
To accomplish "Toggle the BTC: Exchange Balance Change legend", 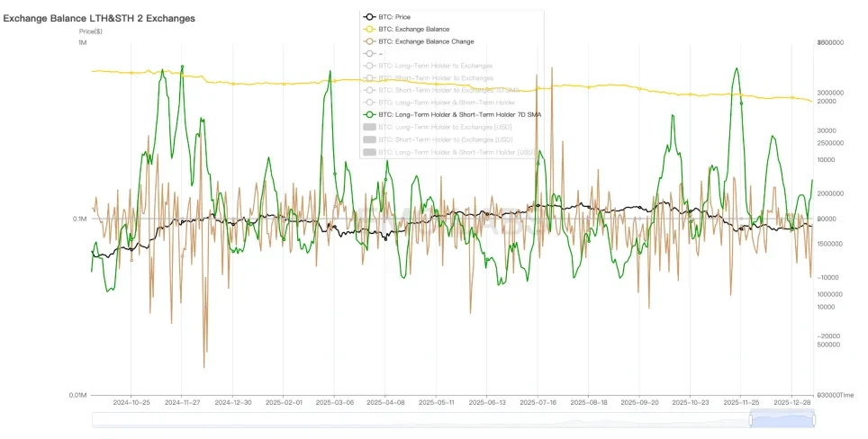I will (x=432, y=41).
